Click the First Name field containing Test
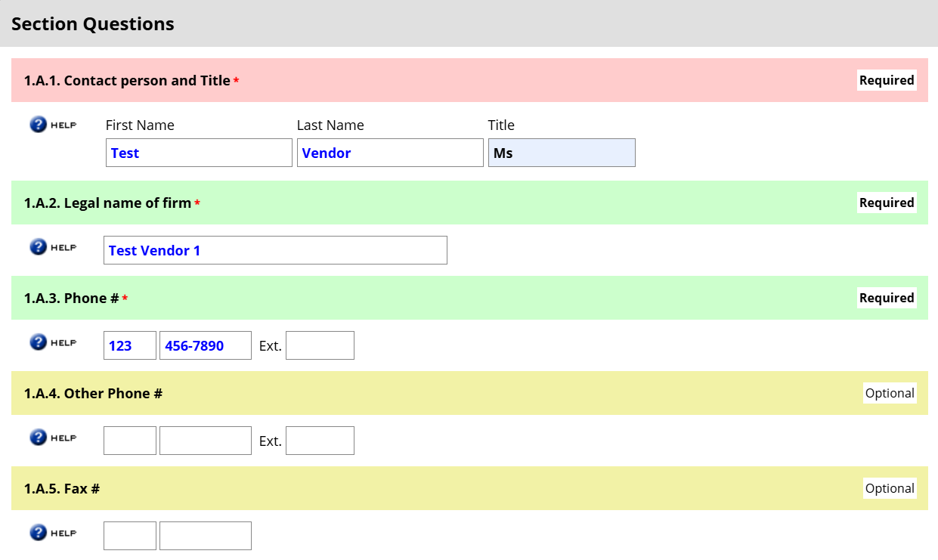 point(199,153)
